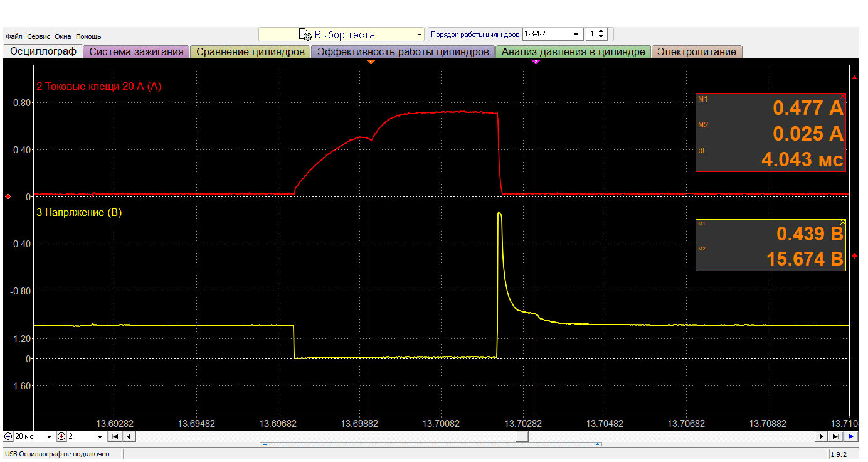Open the Сравнение цилиндров tab
The width and height of the screenshot is (868, 462).
250,52
